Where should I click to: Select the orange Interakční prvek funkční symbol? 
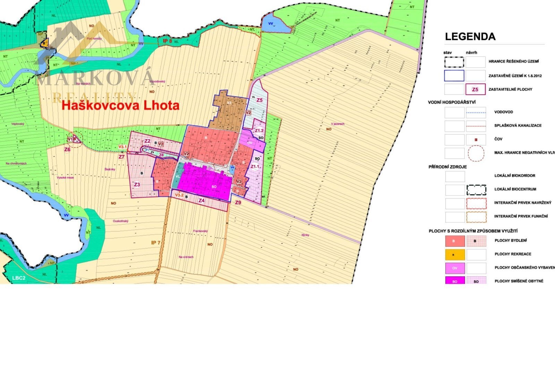pos(476,217)
